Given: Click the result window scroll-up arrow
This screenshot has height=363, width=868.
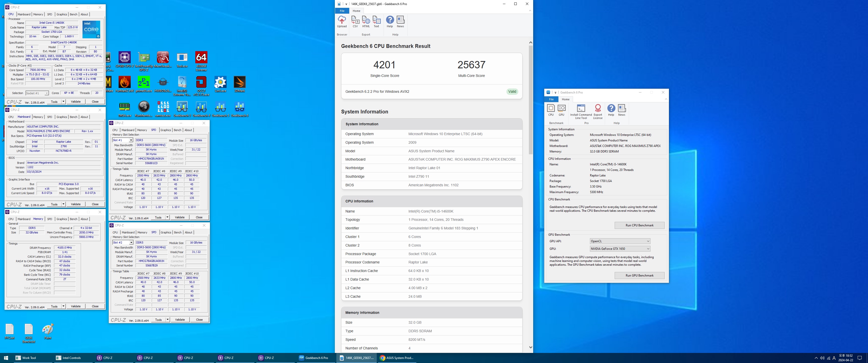Looking at the screenshot, I should pos(531,42).
